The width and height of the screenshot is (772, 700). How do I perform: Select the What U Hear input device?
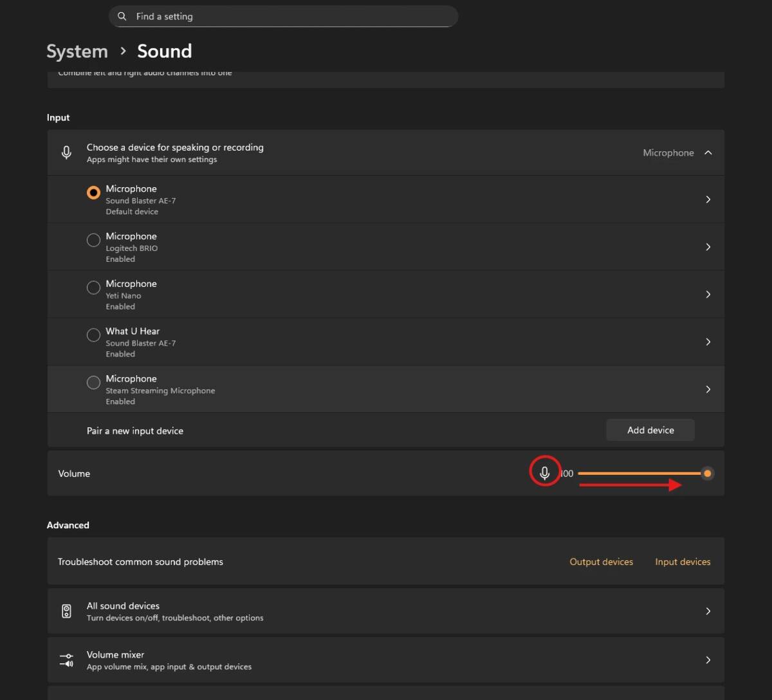(93, 335)
